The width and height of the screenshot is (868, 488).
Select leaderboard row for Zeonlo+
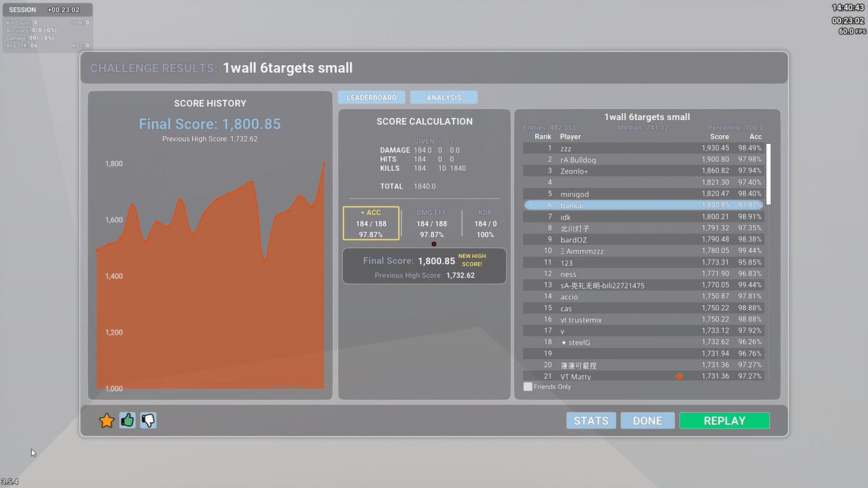[643, 171]
